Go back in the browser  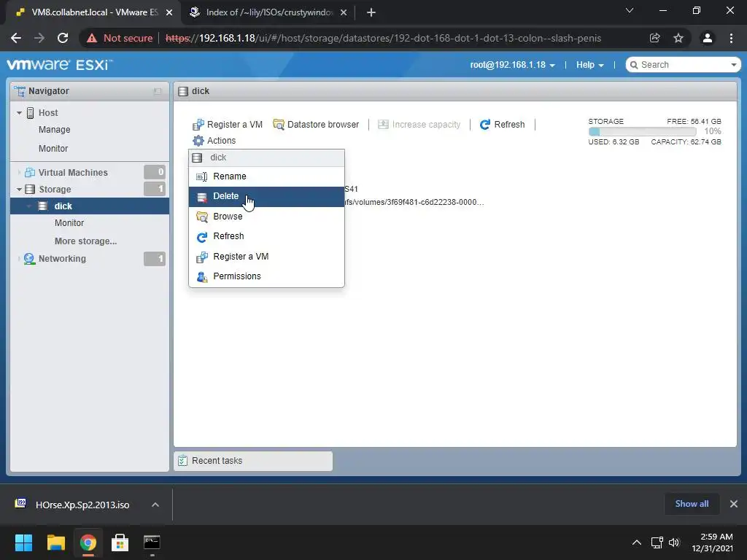16,38
